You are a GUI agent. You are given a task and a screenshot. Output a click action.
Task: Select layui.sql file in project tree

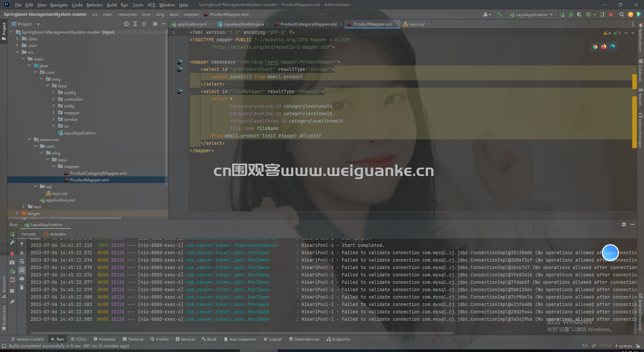click(x=59, y=193)
